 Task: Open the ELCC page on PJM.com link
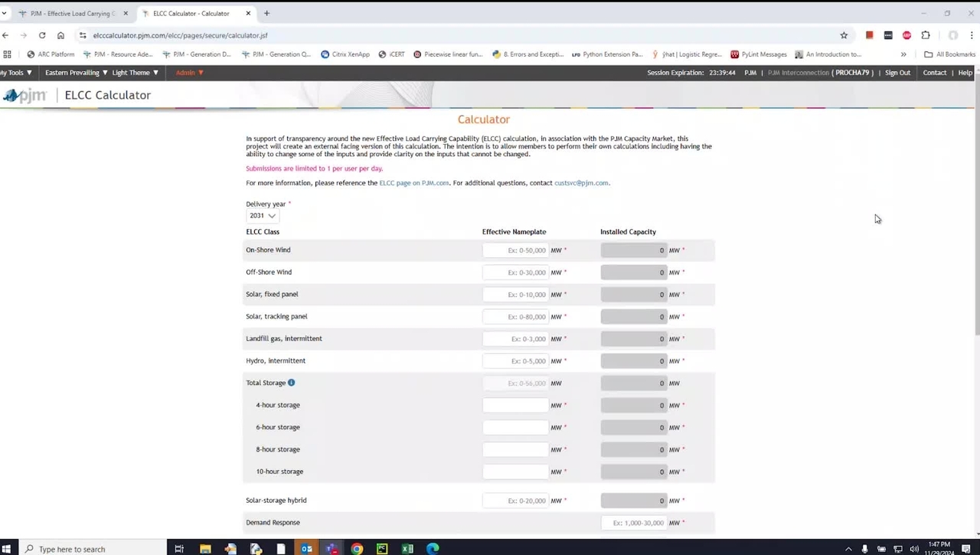click(x=413, y=183)
